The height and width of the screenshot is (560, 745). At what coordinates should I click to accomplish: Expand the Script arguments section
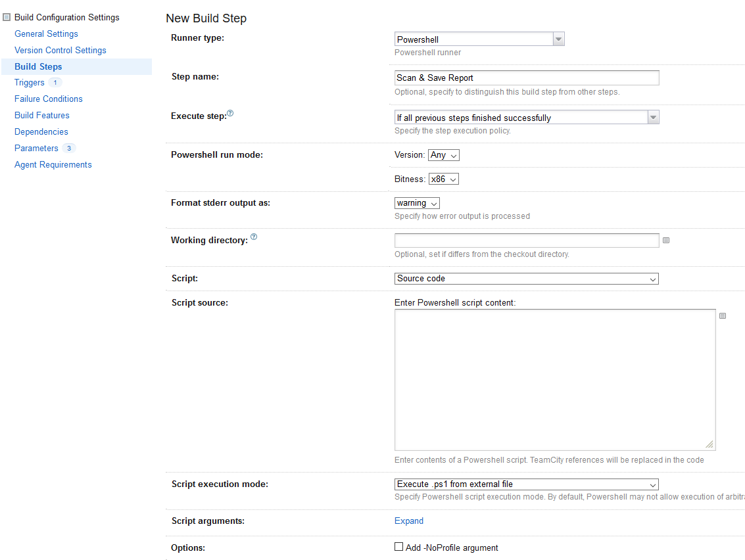click(x=408, y=521)
